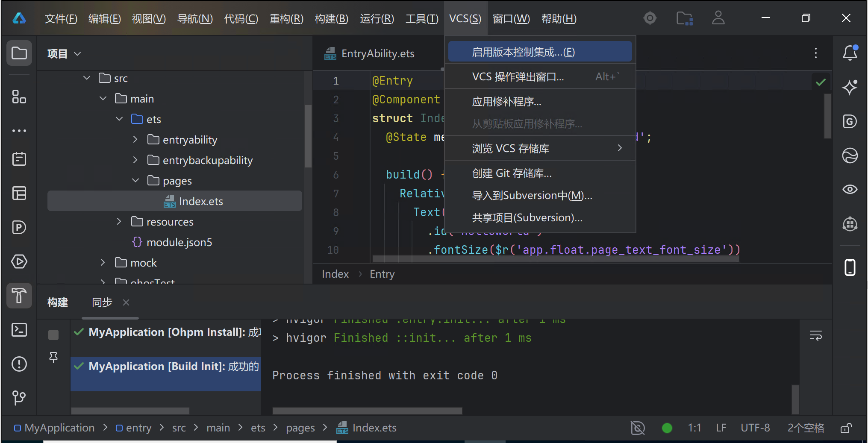Screen dimensions: 868x443
Task: Open the Project tool window folder icon
Action: [19, 53]
